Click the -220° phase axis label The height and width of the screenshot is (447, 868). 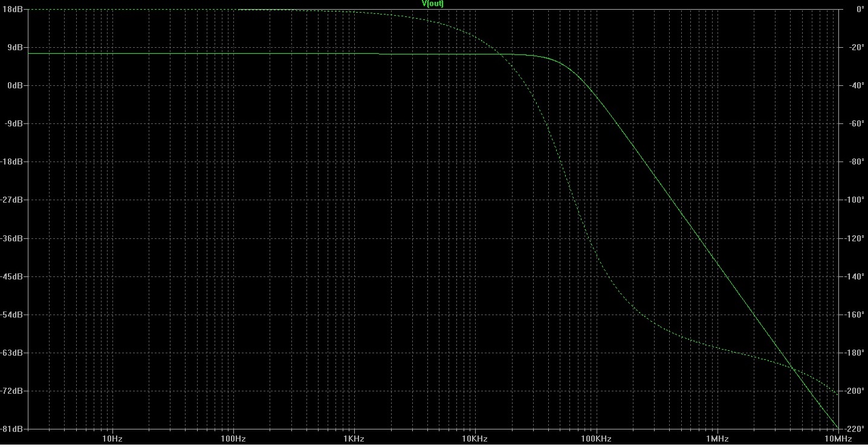click(854, 429)
